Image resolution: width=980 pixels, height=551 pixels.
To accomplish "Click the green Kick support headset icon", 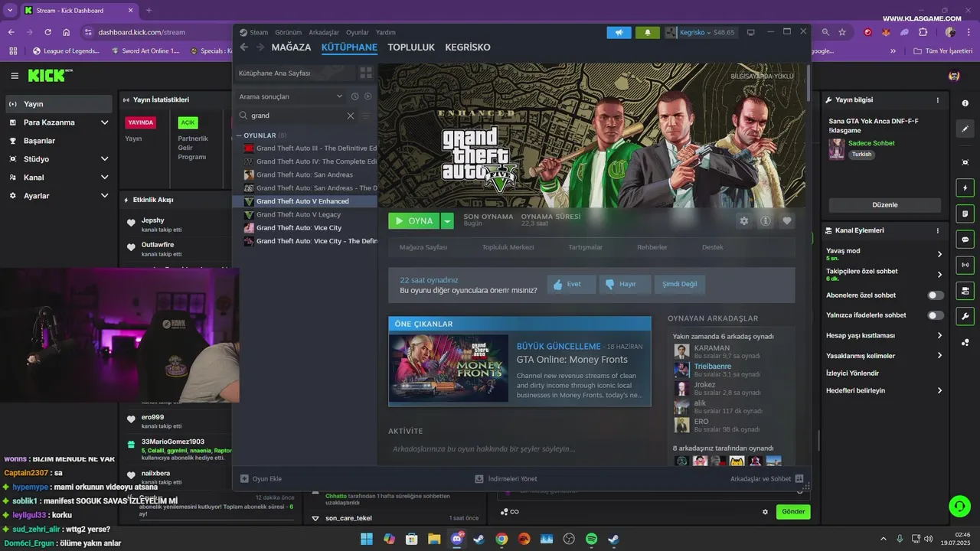I will coord(959,506).
